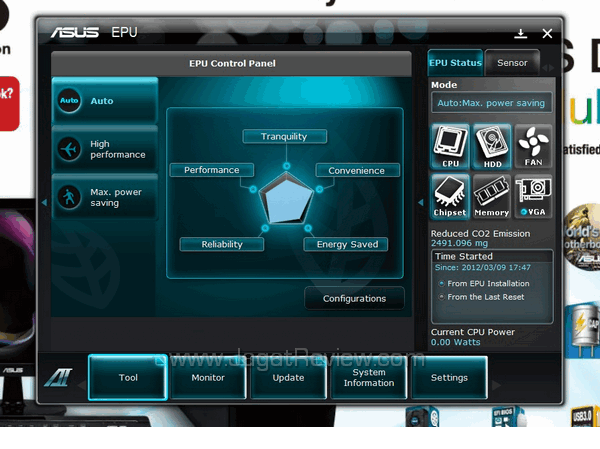The image size is (600, 449).
Task: Click the download/minimize-to-tray icon
Action: coord(520,34)
